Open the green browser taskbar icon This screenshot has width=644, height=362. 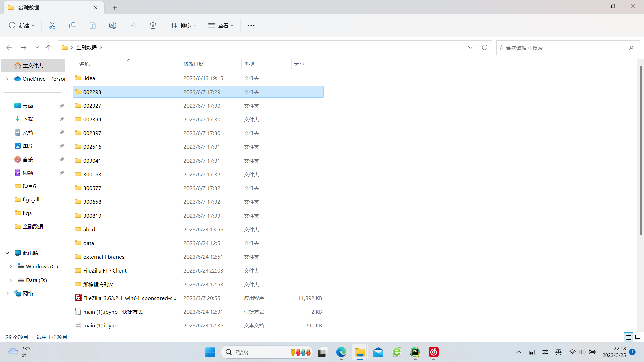click(x=397, y=352)
